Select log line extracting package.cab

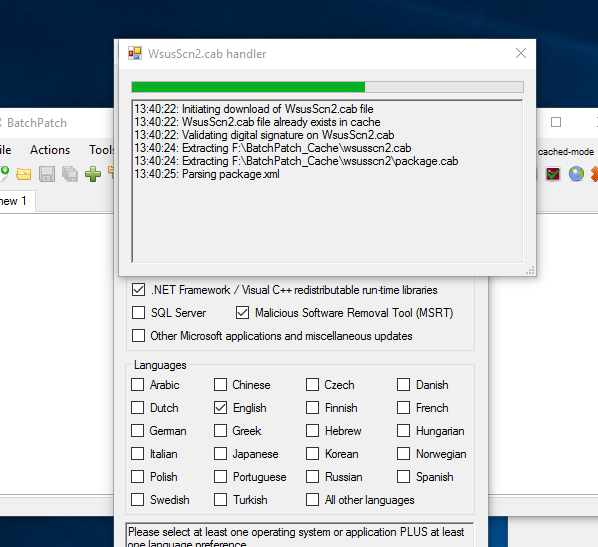296,161
